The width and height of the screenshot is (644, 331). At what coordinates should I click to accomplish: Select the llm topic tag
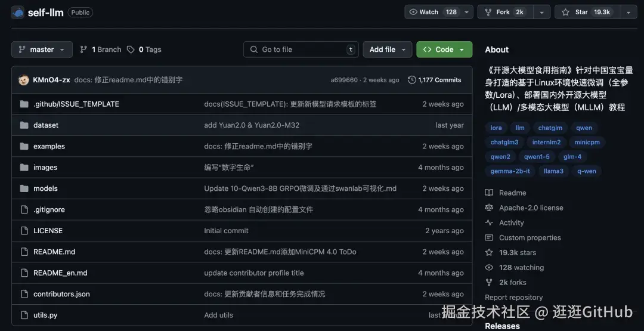pos(520,128)
